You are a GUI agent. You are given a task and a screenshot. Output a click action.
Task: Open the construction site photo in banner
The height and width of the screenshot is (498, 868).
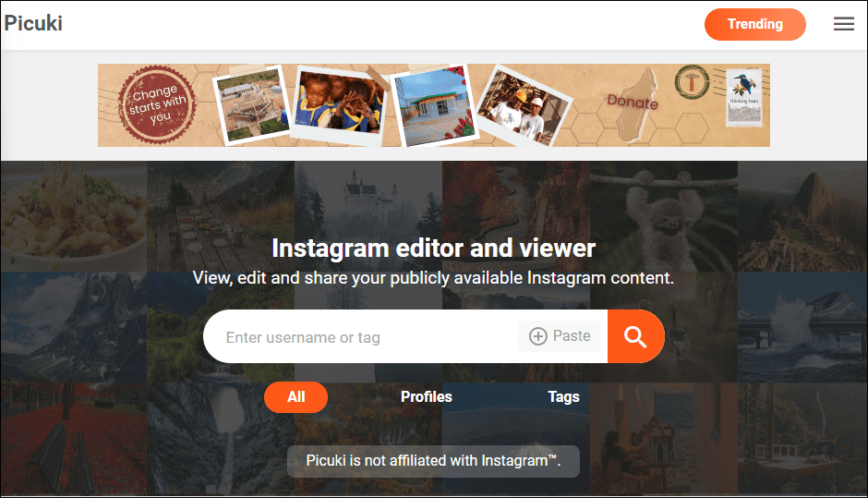tap(252, 104)
